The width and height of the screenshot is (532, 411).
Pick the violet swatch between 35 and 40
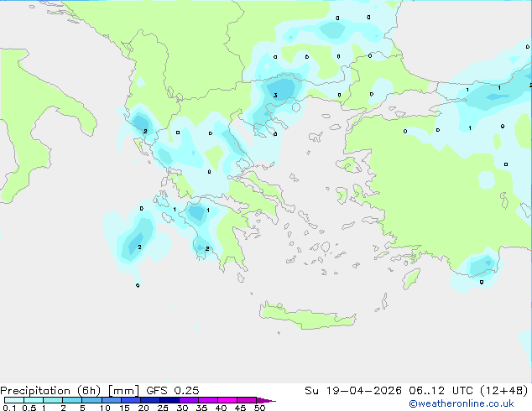pos(207,400)
